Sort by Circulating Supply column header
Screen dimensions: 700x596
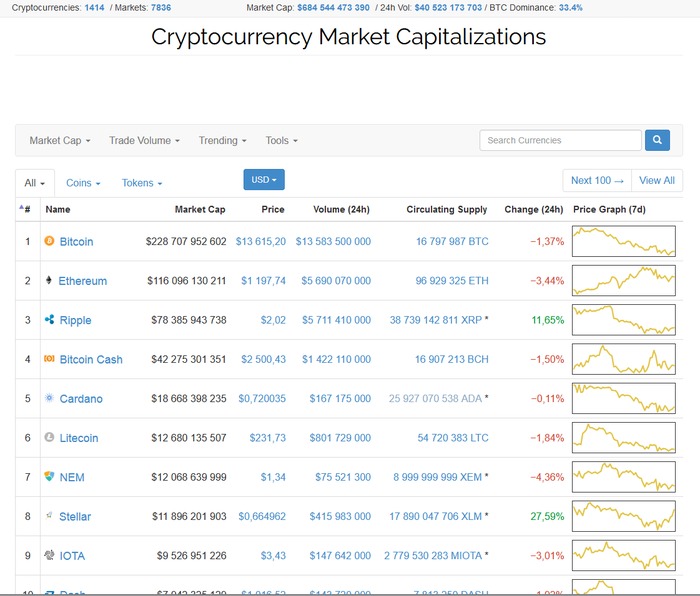coord(446,209)
